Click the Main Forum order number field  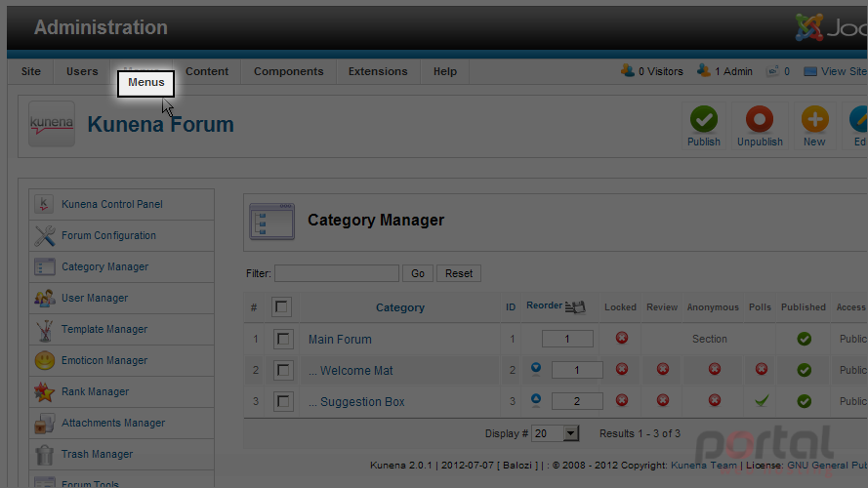pyautogui.click(x=567, y=339)
